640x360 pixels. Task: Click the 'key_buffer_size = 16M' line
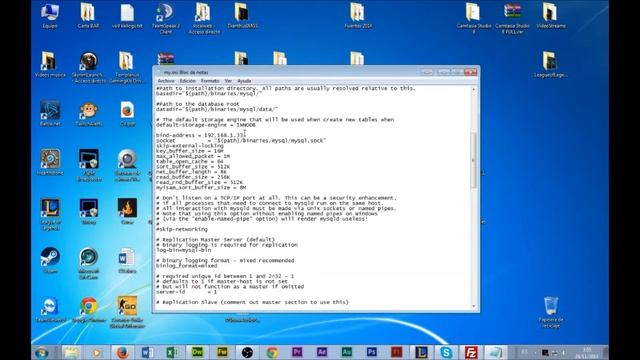coord(189,151)
